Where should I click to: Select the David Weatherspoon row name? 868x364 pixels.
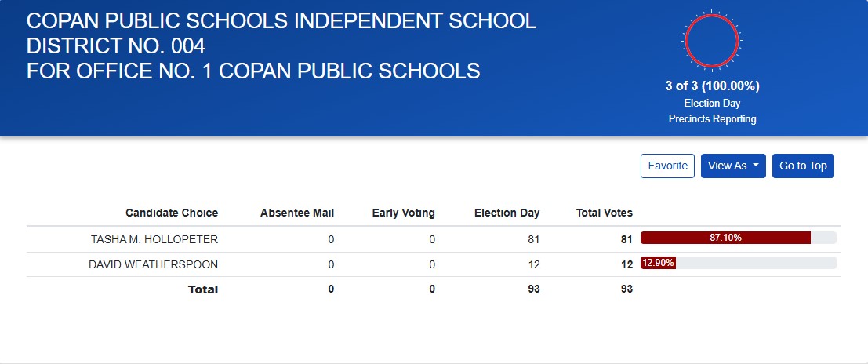click(x=153, y=264)
